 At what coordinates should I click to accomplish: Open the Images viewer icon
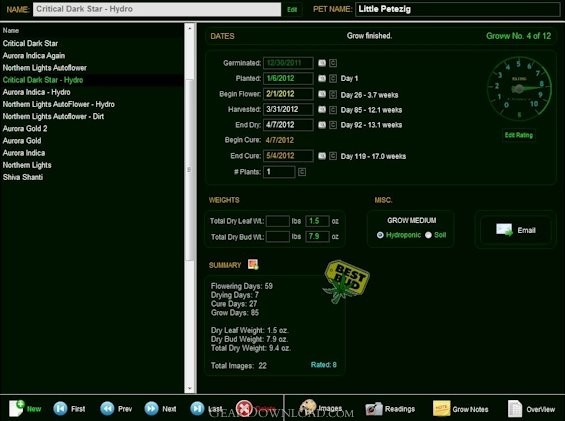308,406
